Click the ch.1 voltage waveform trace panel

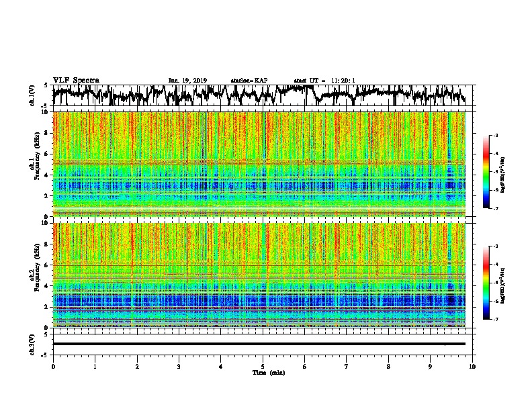[262, 95]
